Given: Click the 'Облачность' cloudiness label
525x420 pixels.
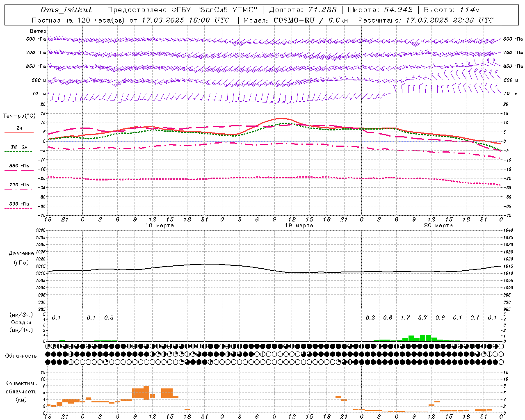Looking at the screenshot, I should pos(21,356).
